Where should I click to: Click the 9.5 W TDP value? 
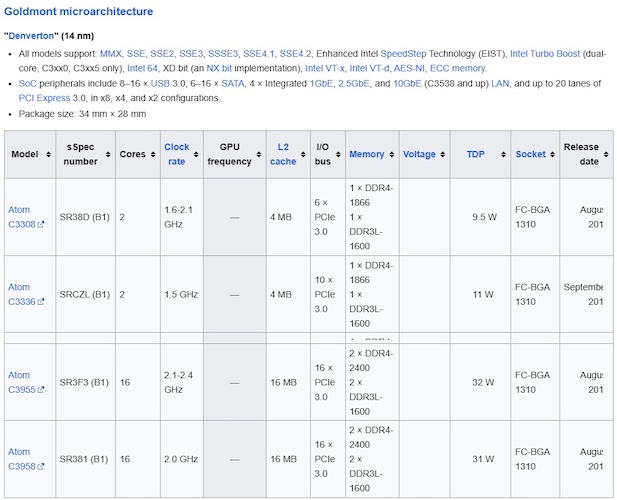pos(484,217)
